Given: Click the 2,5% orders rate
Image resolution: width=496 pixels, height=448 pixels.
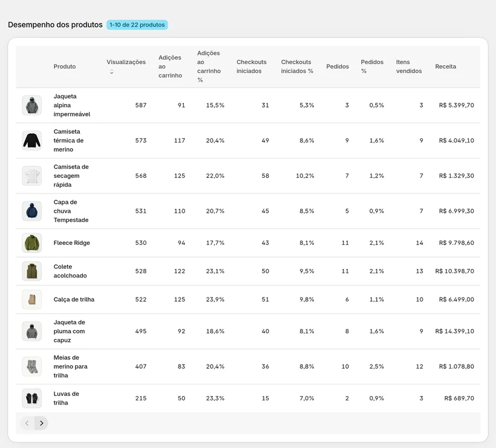Looking at the screenshot, I should 376,366.
